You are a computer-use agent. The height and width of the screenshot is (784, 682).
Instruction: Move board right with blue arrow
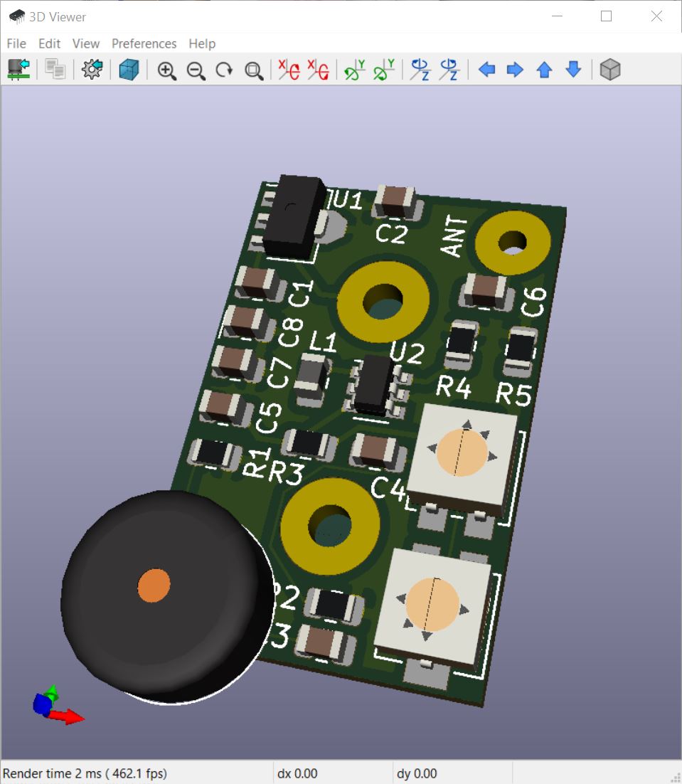pos(515,70)
